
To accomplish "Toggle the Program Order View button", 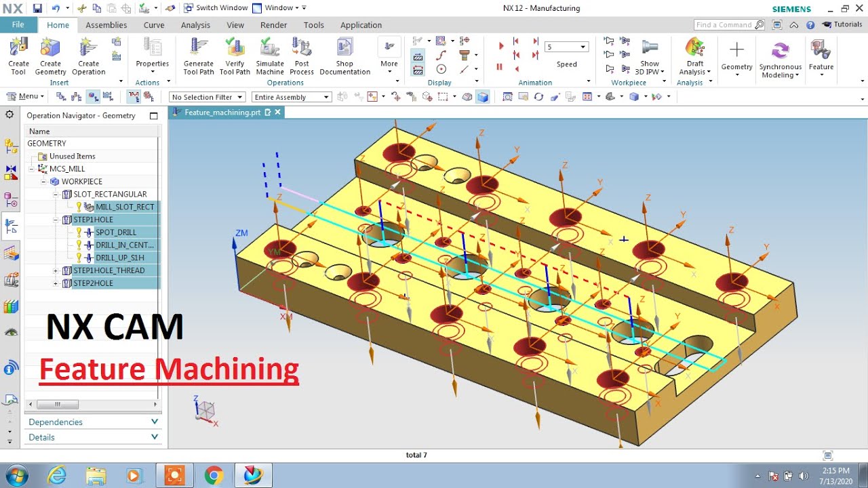I will coord(61,97).
